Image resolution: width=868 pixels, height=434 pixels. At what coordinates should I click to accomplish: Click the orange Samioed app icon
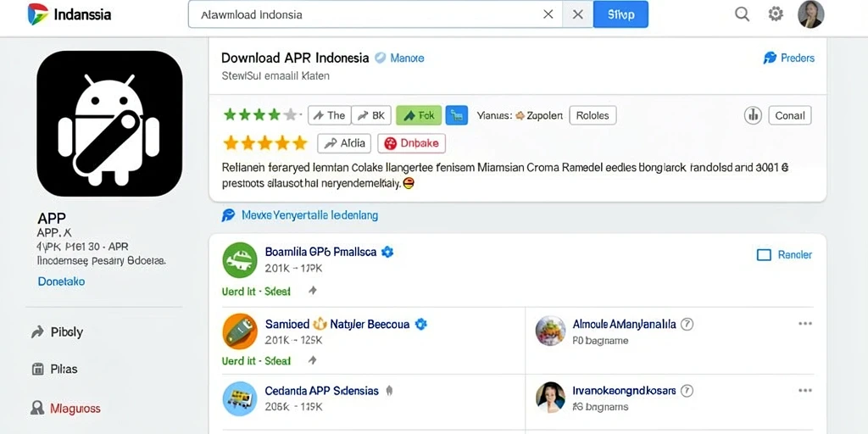[x=240, y=331]
